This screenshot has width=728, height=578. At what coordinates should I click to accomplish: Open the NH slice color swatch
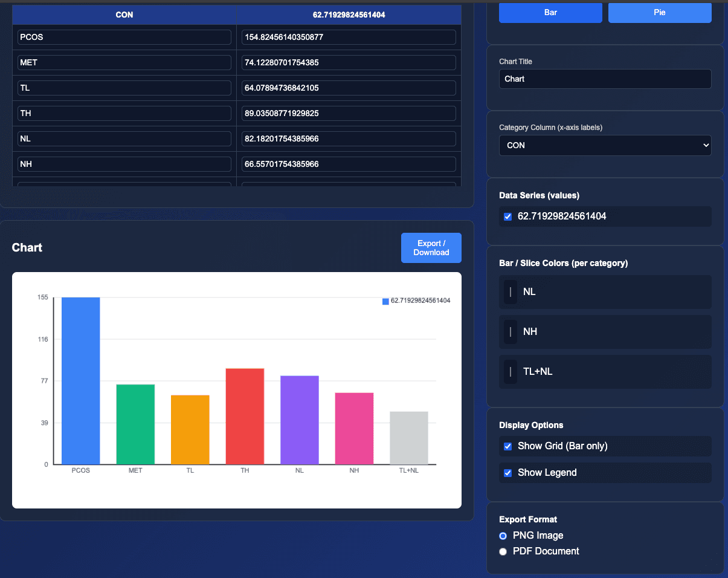point(509,331)
